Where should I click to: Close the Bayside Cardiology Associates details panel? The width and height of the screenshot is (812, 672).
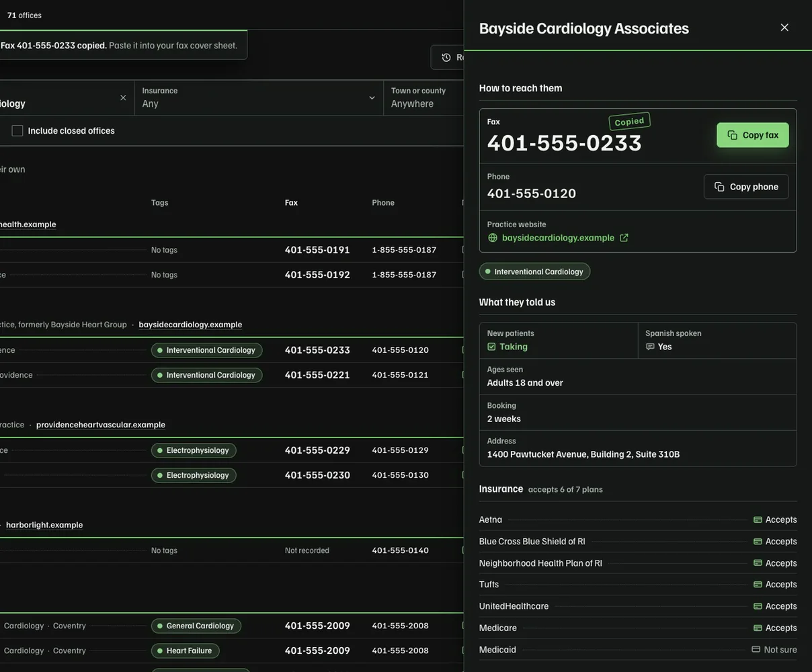click(x=784, y=28)
